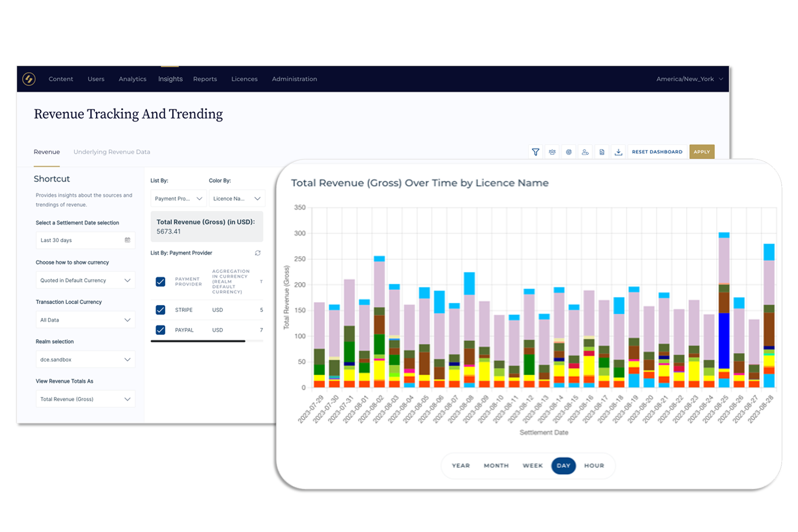Click the embed/copy icon in toolbar
Screen dimensions: 798x532
coord(602,152)
